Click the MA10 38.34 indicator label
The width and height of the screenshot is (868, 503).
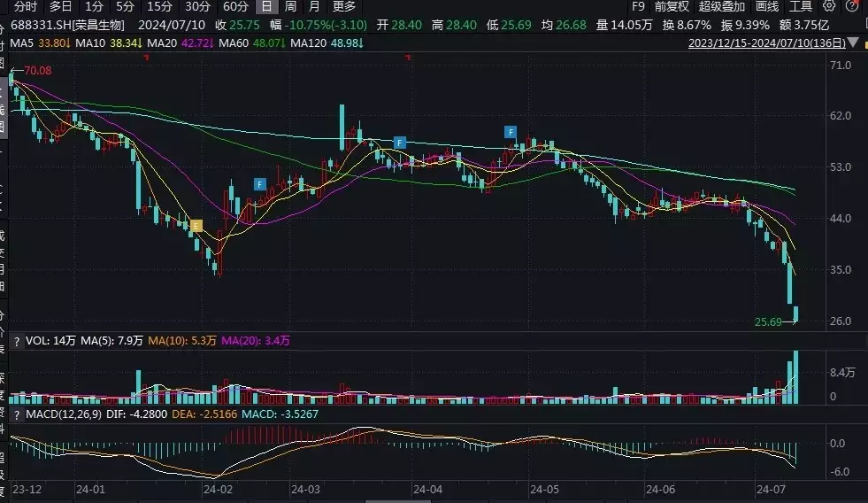[108, 43]
